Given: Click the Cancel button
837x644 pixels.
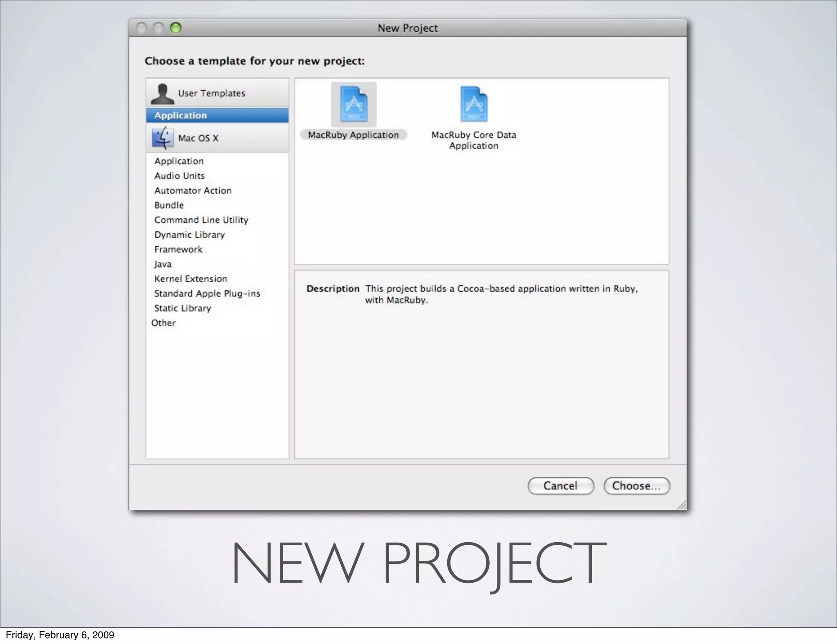Looking at the screenshot, I should click(x=561, y=486).
